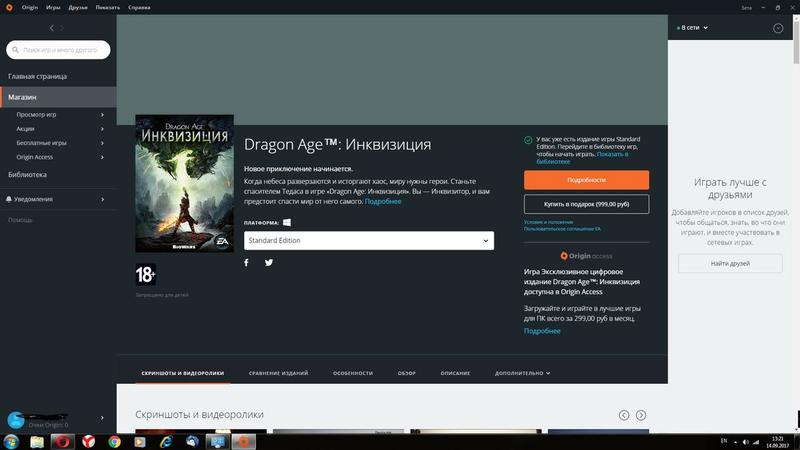Open the media player from the taskbar
The image size is (800, 450).
140,442
